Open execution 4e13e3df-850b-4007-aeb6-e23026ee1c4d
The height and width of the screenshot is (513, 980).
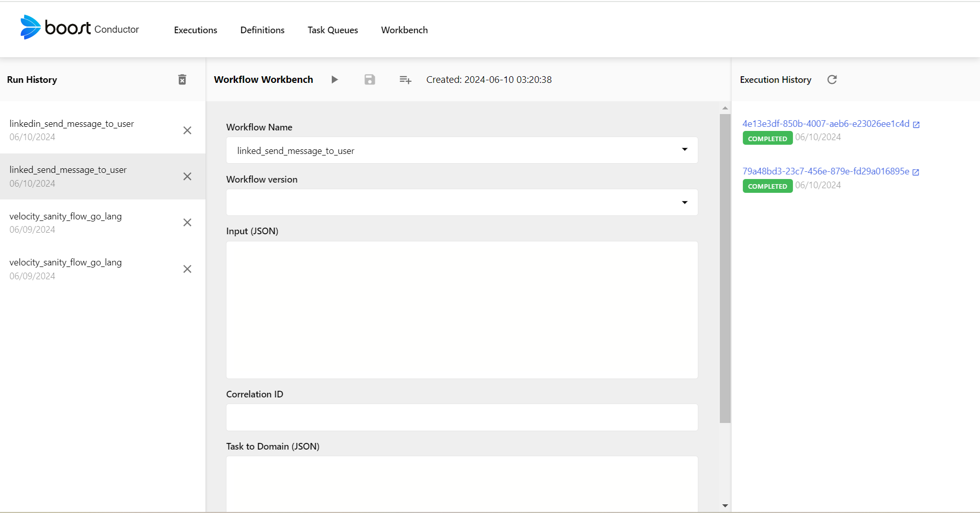(x=826, y=124)
